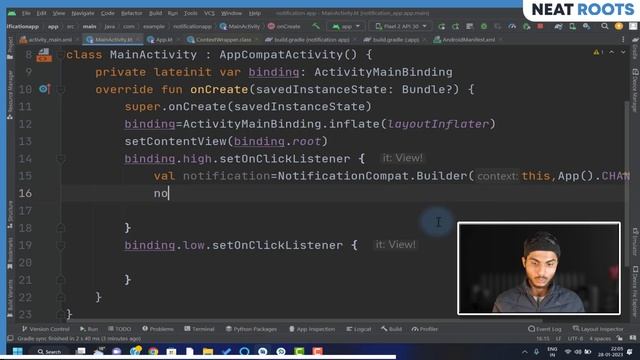640x360 pixels.
Task: Open the Windows Start menu
Action: point(18,351)
